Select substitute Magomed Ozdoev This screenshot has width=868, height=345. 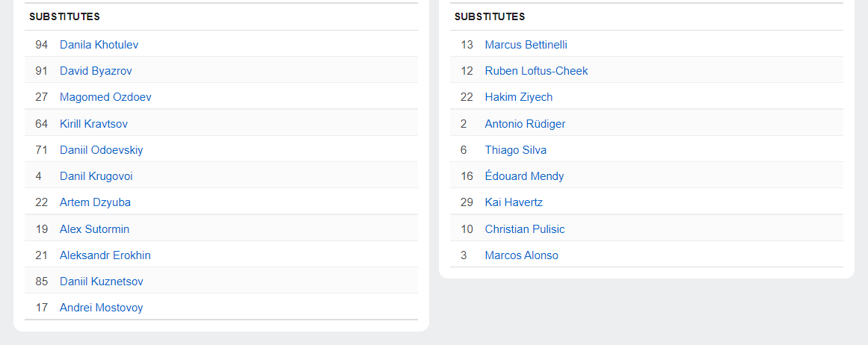(x=105, y=97)
